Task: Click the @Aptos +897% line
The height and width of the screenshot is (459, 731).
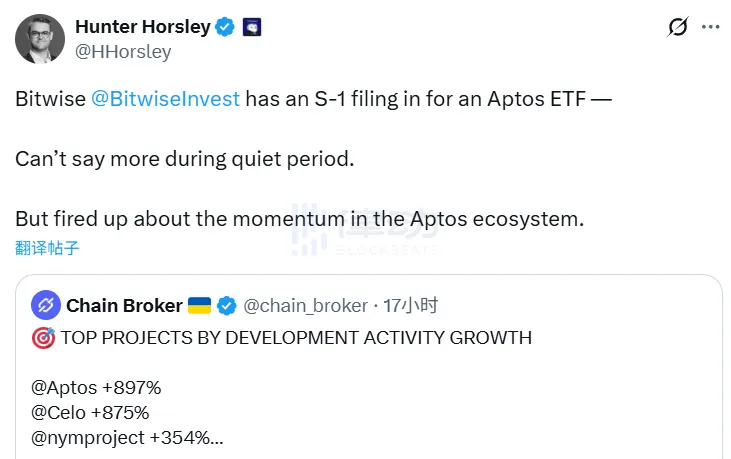Action: point(96,387)
